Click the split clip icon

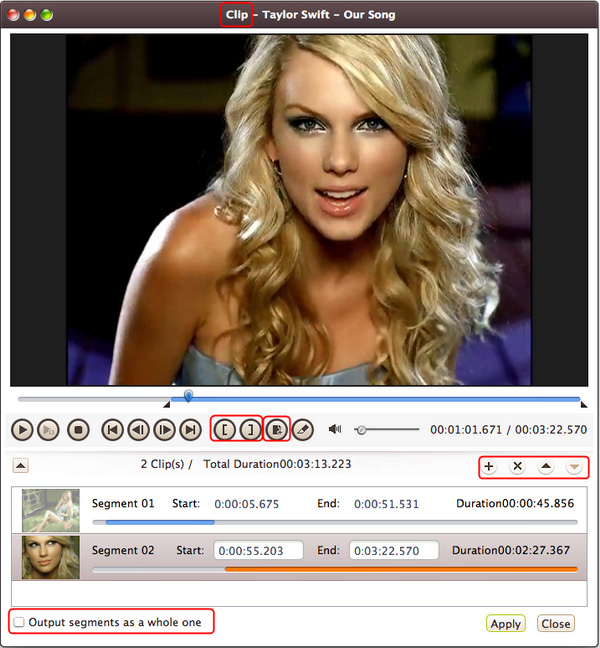coord(277,429)
